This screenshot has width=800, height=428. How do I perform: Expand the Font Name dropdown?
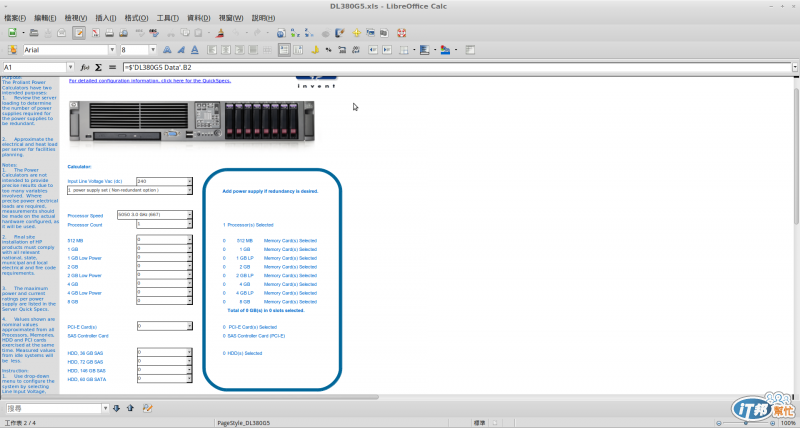tap(112, 49)
